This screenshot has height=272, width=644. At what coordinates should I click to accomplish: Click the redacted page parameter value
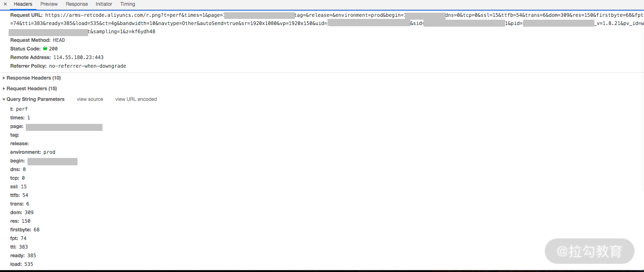[x=64, y=127]
